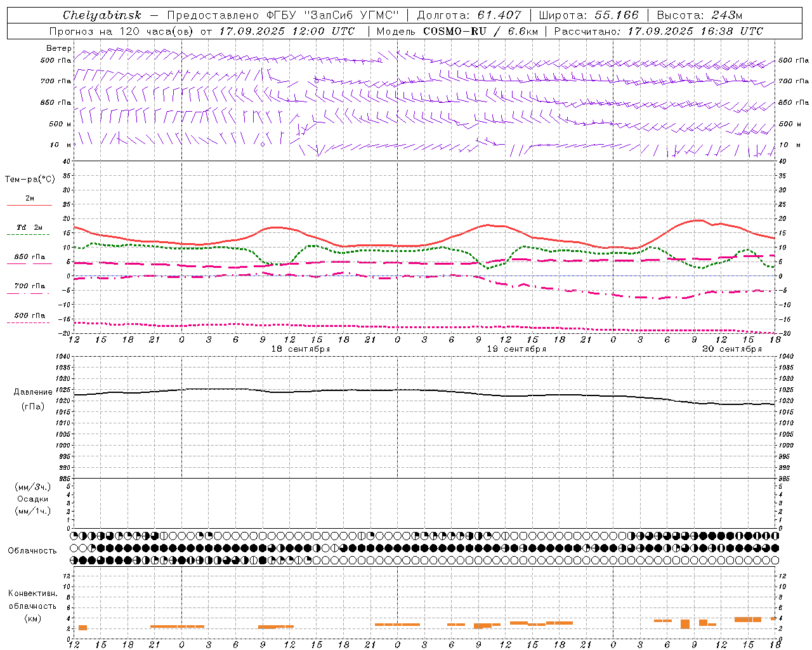The height and width of the screenshot is (650, 812).
Task: Click the Конвективн. label
Action: click(33, 594)
